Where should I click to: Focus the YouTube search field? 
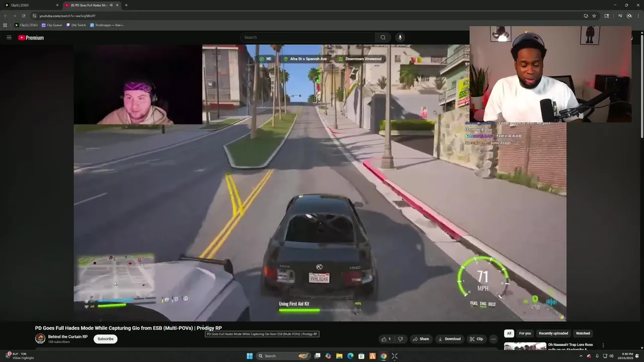(x=308, y=37)
